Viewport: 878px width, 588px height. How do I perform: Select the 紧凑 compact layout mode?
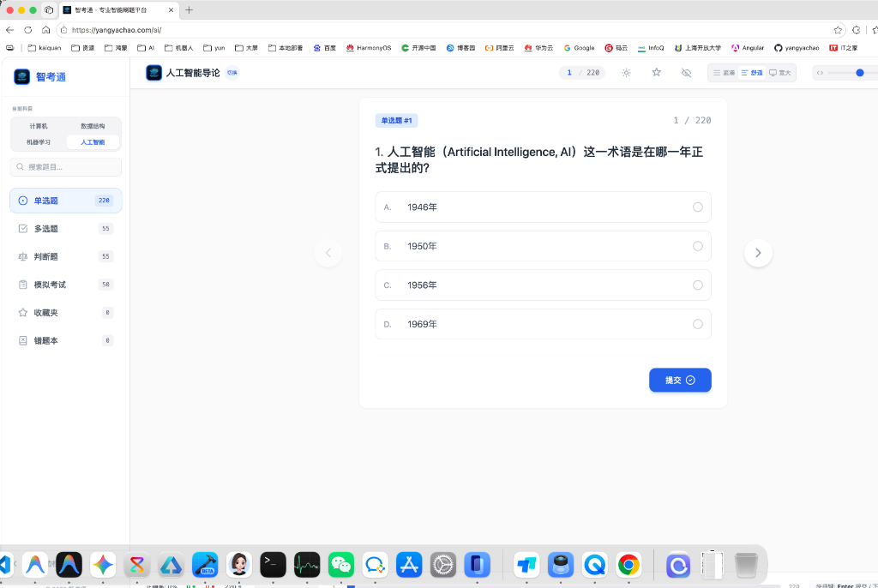tap(724, 73)
